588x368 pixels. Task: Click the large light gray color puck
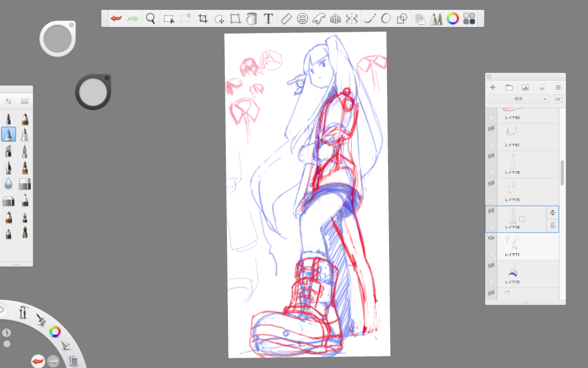click(x=57, y=38)
